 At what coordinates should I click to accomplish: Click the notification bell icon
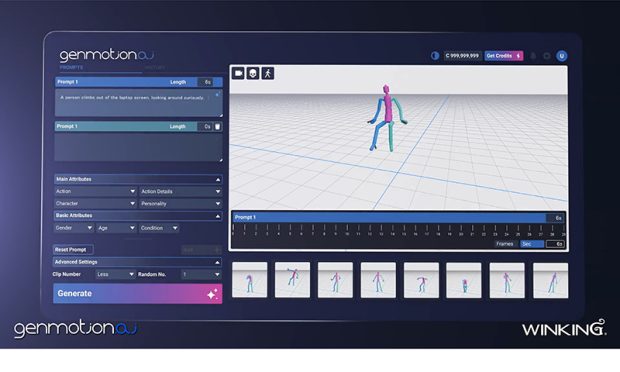tap(533, 56)
